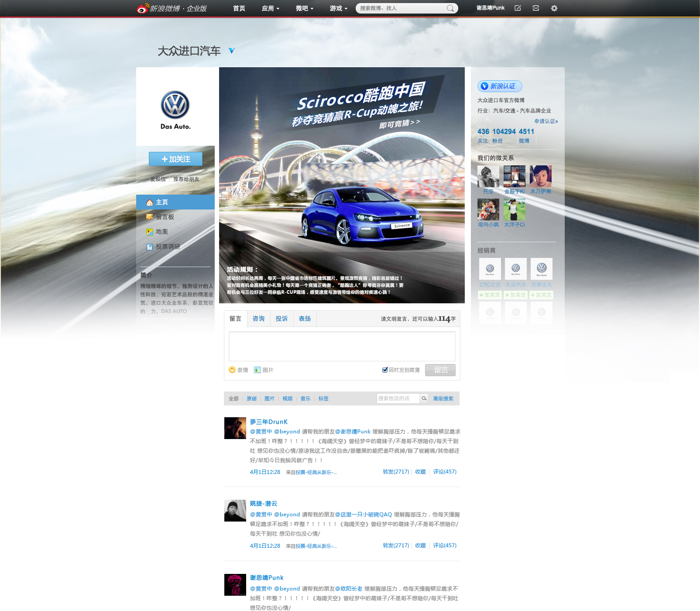The width and height of the screenshot is (700, 611).
Task: Click the Volkswagen Das Auto profile logo
Action: tap(175, 110)
